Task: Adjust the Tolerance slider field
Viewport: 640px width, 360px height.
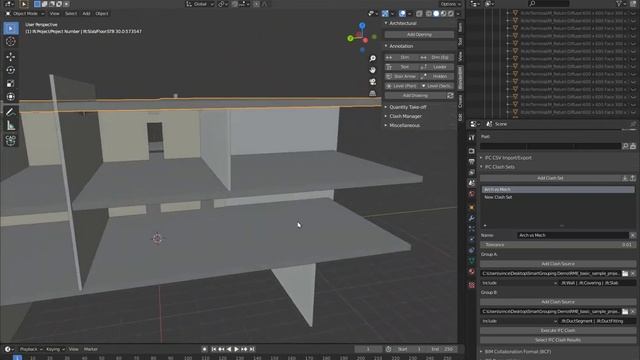Action: [x=558, y=245]
